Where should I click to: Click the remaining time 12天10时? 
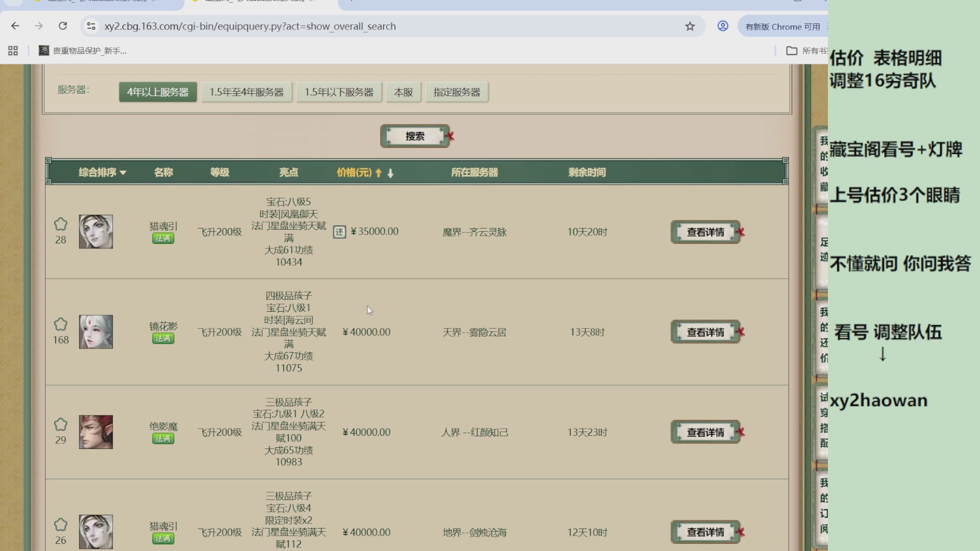coord(587,532)
